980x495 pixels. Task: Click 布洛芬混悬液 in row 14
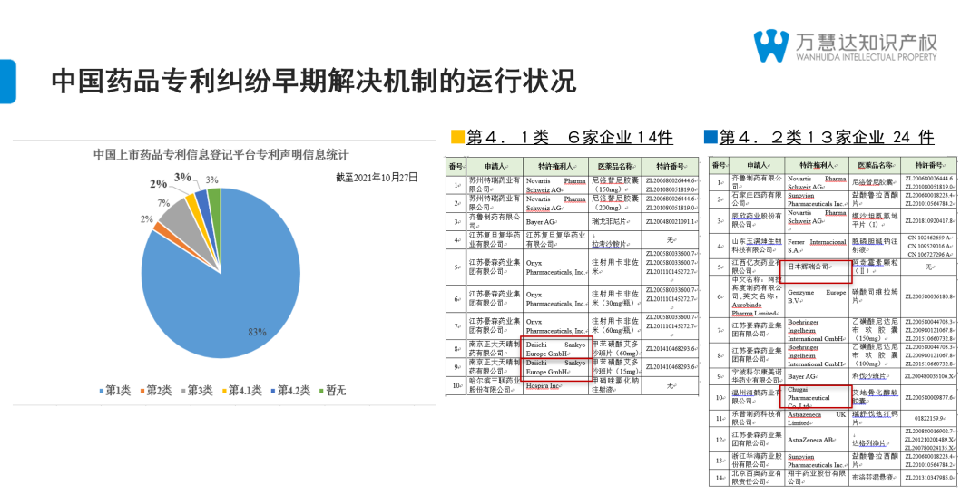[x=873, y=478]
